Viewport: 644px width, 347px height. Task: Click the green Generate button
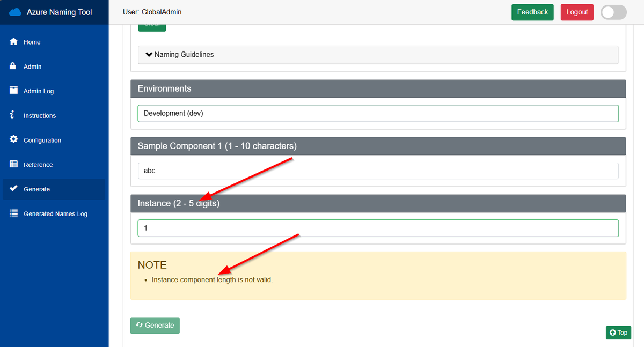[155, 325]
